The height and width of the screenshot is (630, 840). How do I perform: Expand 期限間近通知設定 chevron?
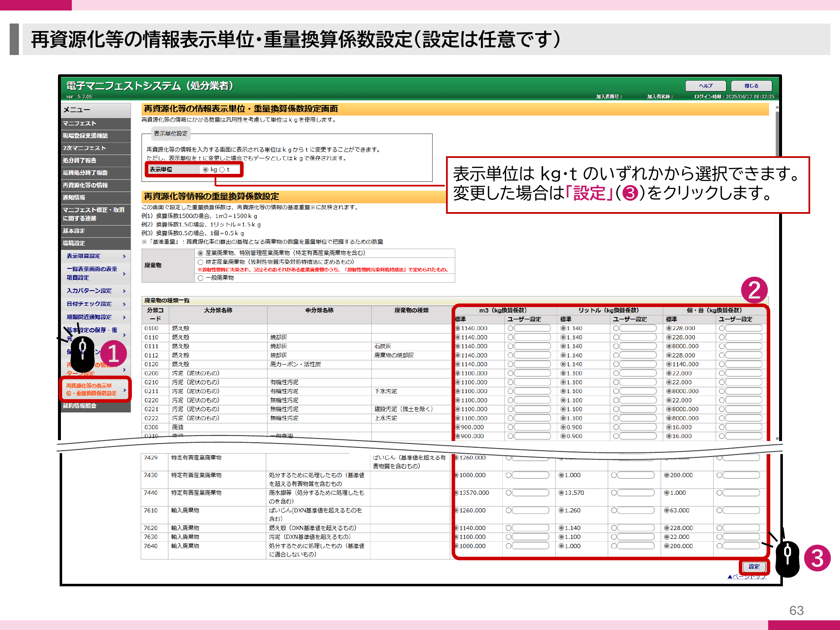pos(124,318)
